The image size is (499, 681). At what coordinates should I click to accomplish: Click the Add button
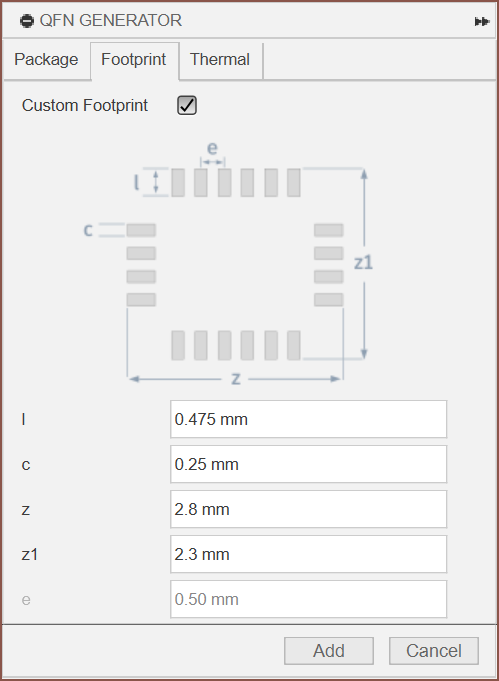coord(329,651)
